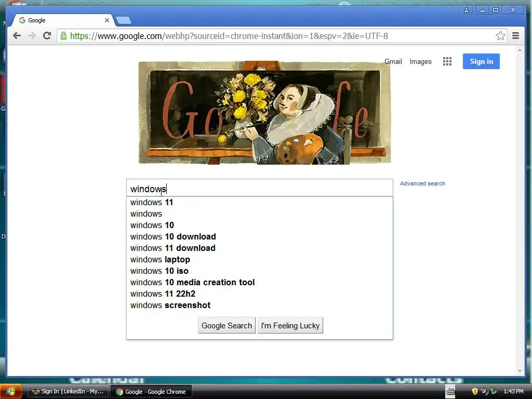Pick suggestion "windows 10 iso"
The height and width of the screenshot is (399, 532).
click(260, 271)
